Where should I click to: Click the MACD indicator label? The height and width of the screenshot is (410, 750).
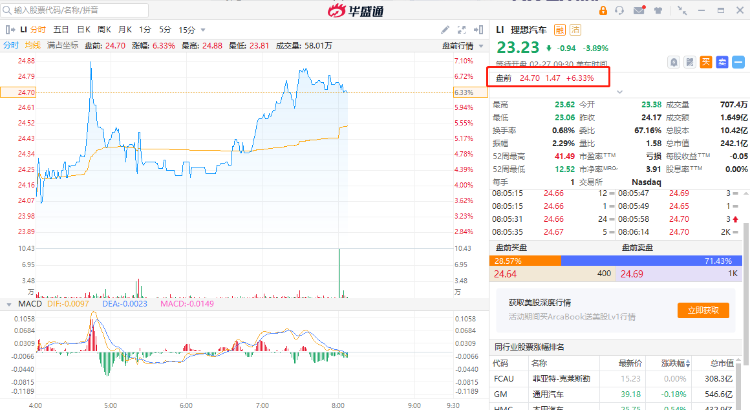30,304
